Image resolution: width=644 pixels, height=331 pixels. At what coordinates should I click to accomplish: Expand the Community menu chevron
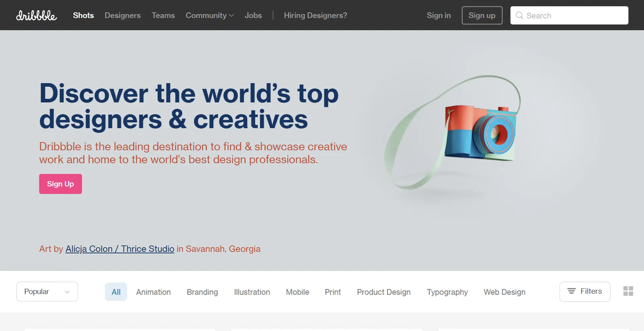(231, 16)
